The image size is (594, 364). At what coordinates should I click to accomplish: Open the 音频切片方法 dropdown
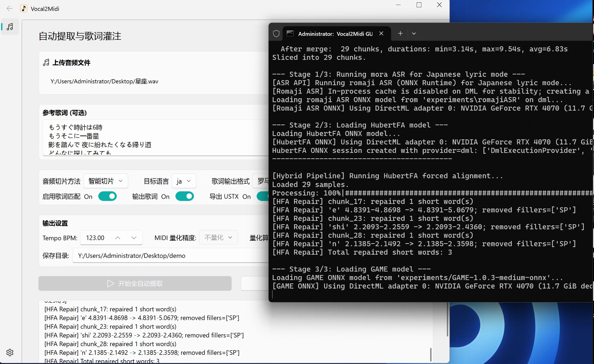[x=106, y=181]
